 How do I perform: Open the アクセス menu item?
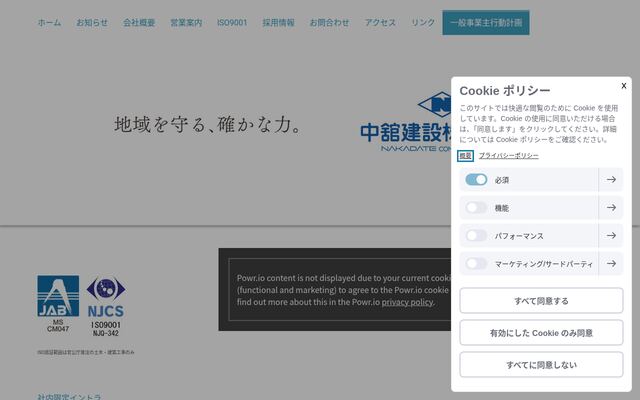pos(380,22)
